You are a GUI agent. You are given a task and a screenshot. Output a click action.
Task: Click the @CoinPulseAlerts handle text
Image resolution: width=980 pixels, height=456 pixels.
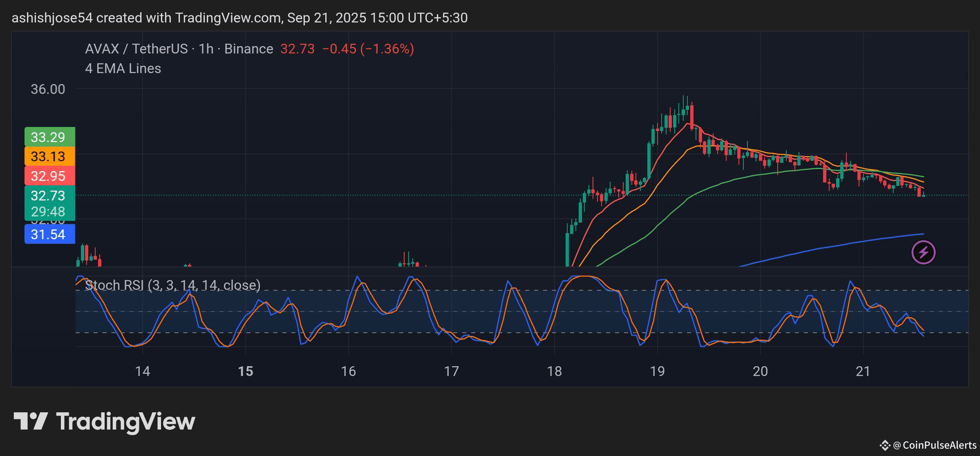935,445
